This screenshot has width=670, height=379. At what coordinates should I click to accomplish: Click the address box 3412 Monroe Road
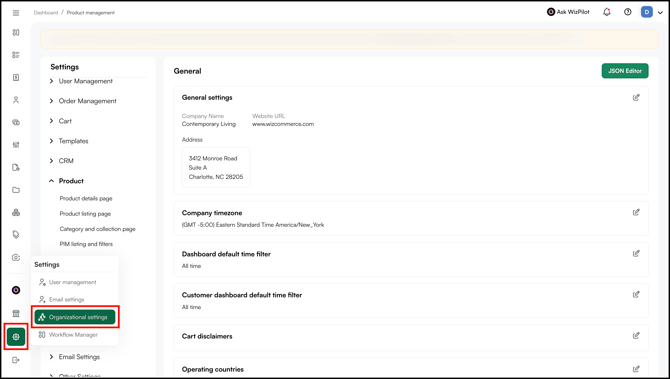(x=216, y=167)
